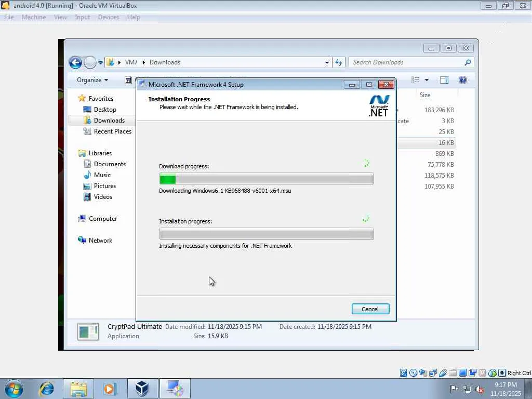Click the VirtualBox hard disk indicator
The height and width of the screenshot is (399, 532).
pyautogui.click(x=403, y=373)
